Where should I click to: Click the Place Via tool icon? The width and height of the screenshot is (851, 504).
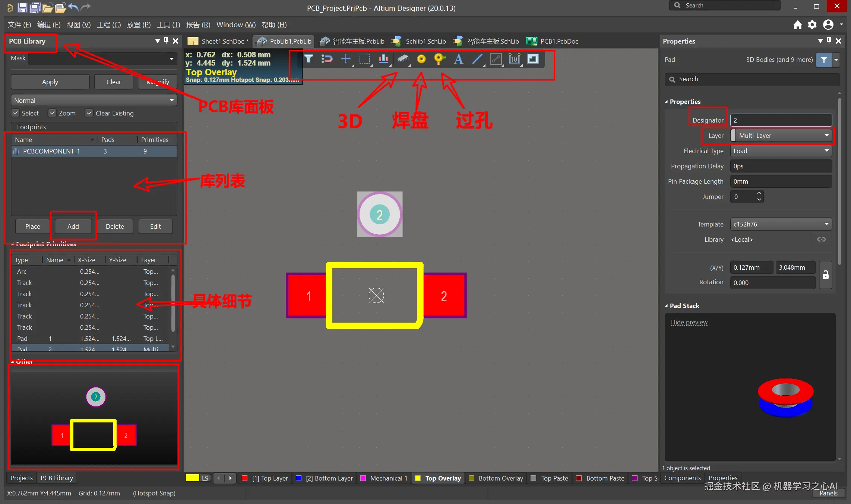(440, 59)
